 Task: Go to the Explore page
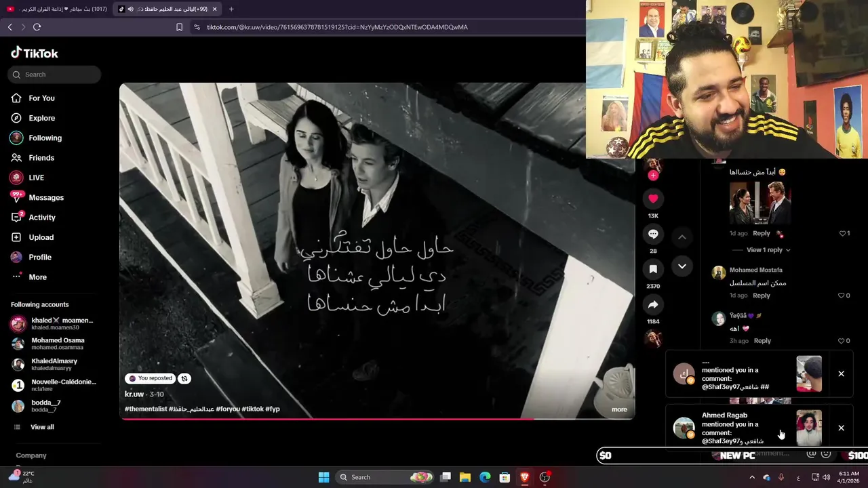41,118
